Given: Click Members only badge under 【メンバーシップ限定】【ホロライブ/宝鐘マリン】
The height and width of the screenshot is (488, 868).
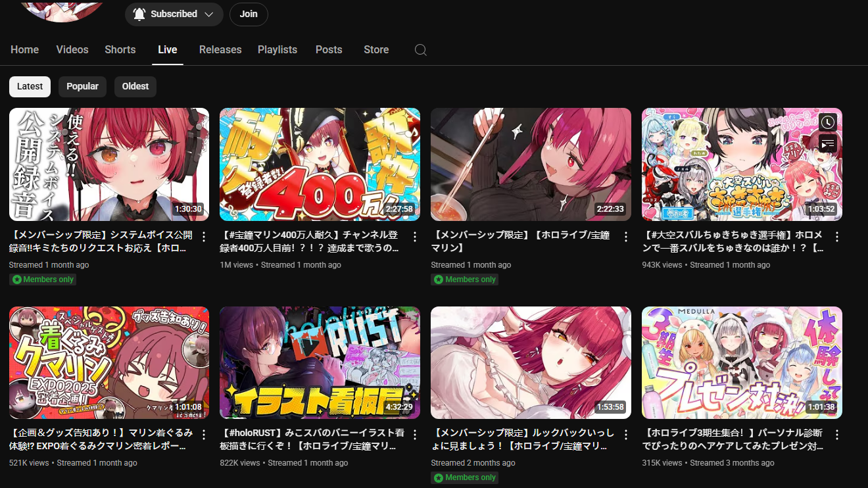Looking at the screenshot, I should [x=464, y=280].
